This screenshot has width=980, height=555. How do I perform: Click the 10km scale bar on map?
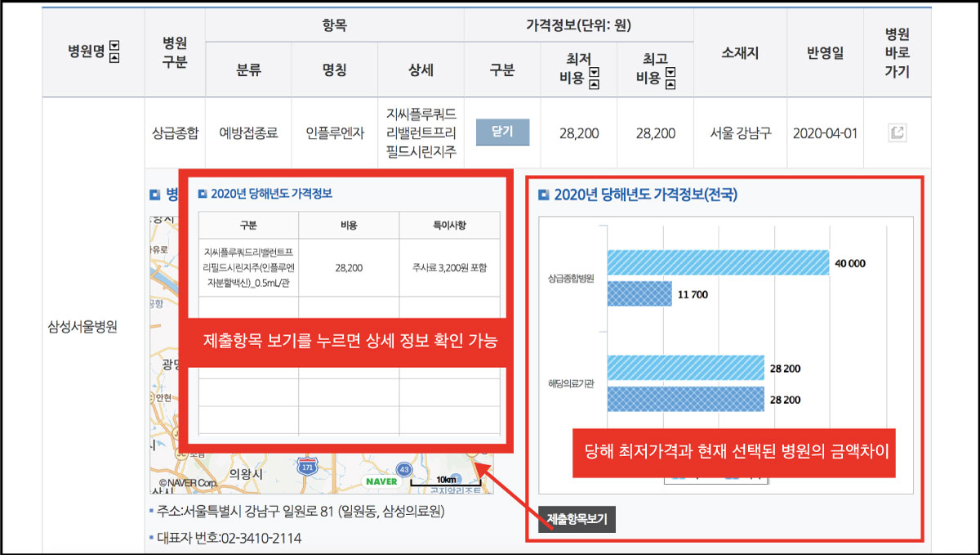point(445,480)
